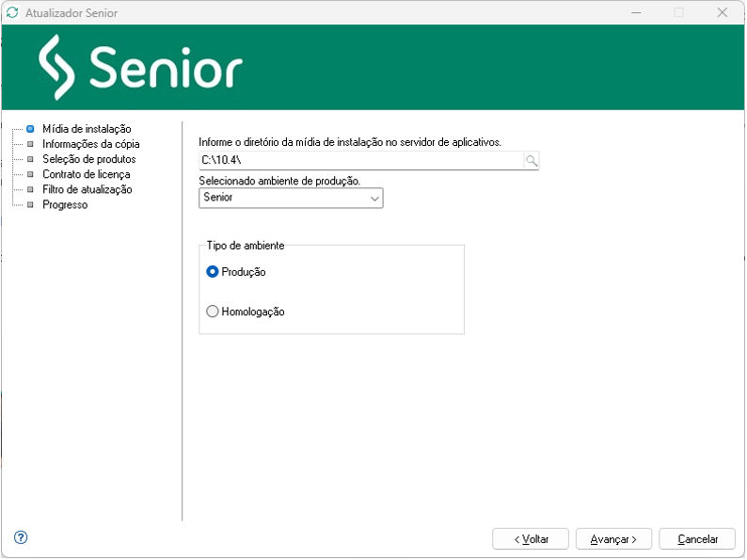This screenshot has width=747, height=560.
Task: Click the Progresso step bullet icon
Action: [x=30, y=204]
